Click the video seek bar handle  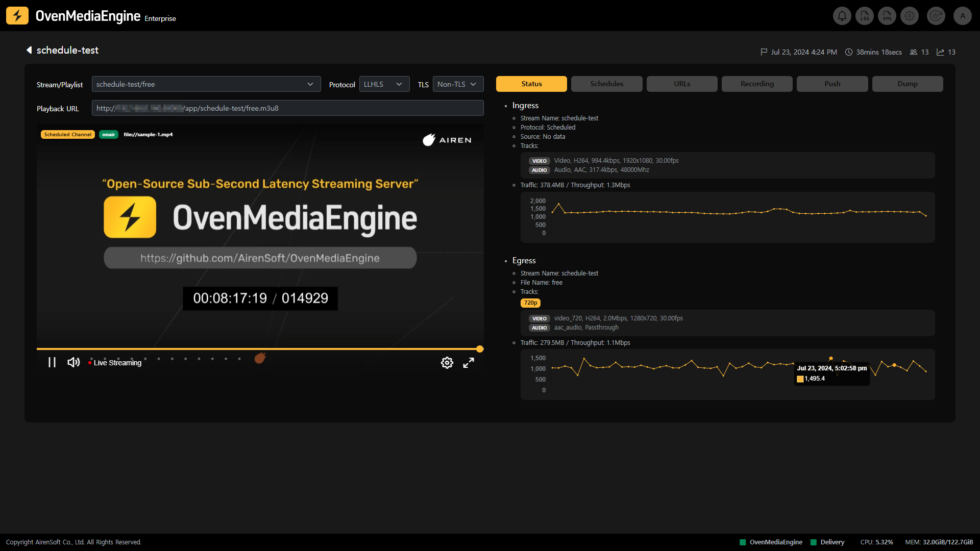[480, 349]
